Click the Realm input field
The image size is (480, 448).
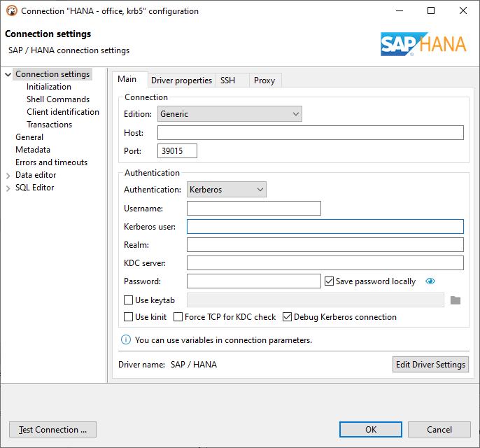[325, 245]
